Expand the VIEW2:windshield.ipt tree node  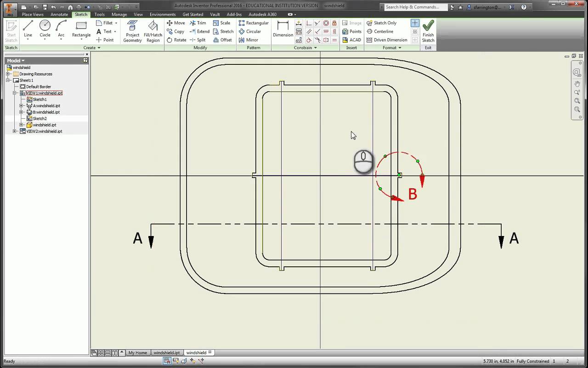click(x=15, y=131)
